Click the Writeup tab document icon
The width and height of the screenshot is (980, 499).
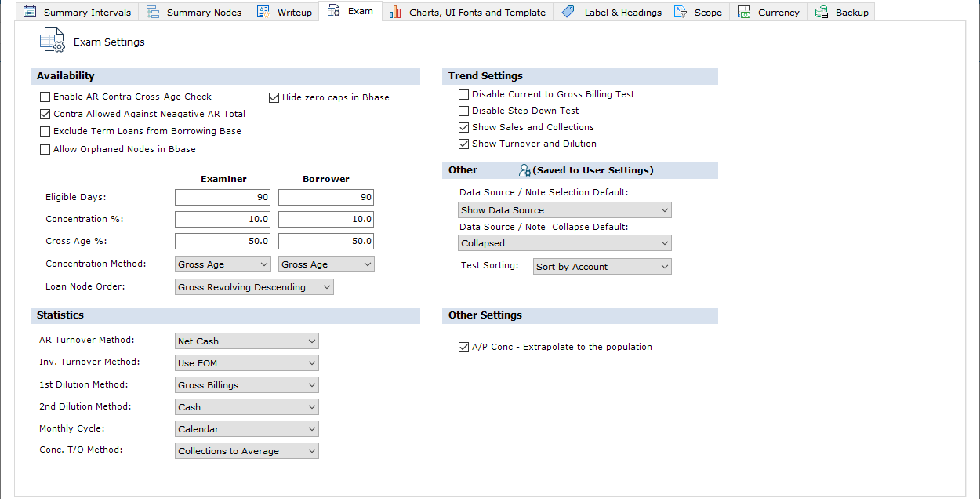tap(263, 12)
